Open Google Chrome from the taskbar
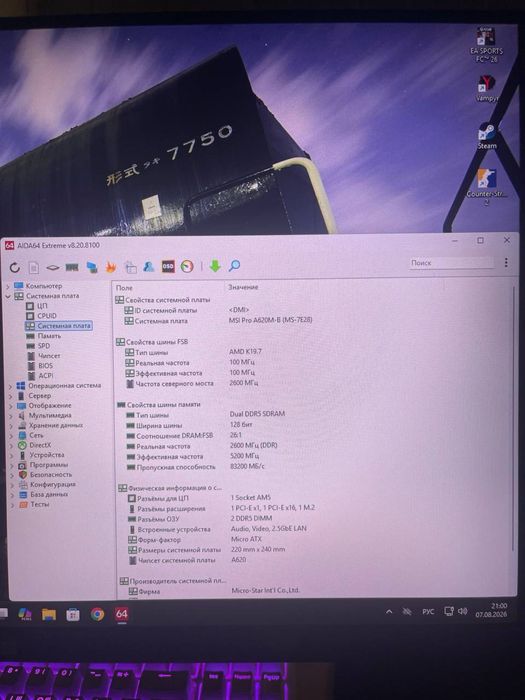Image resolution: width=525 pixels, height=700 pixels. click(x=97, y=614)
